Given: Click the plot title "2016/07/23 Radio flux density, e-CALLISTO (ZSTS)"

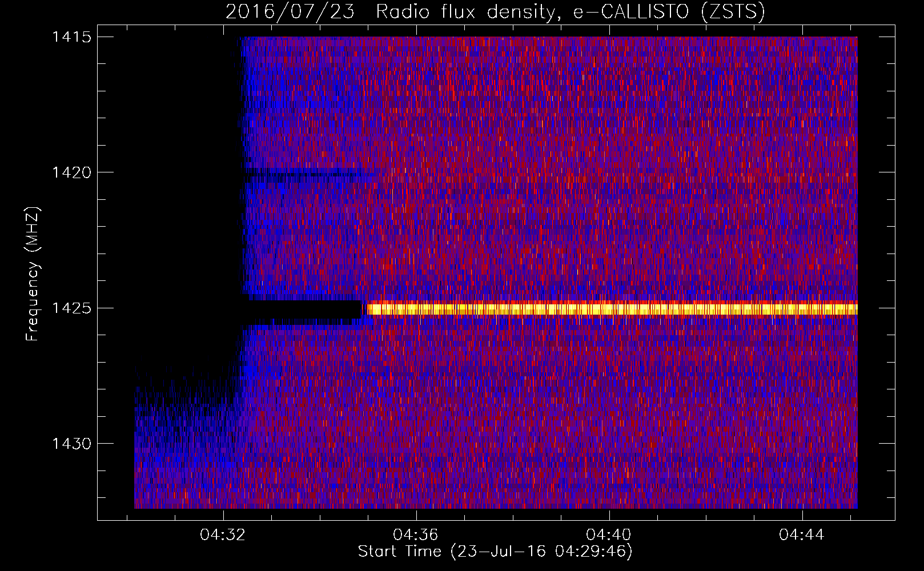Looking at the screenshot, I should (x=495, y=11).
